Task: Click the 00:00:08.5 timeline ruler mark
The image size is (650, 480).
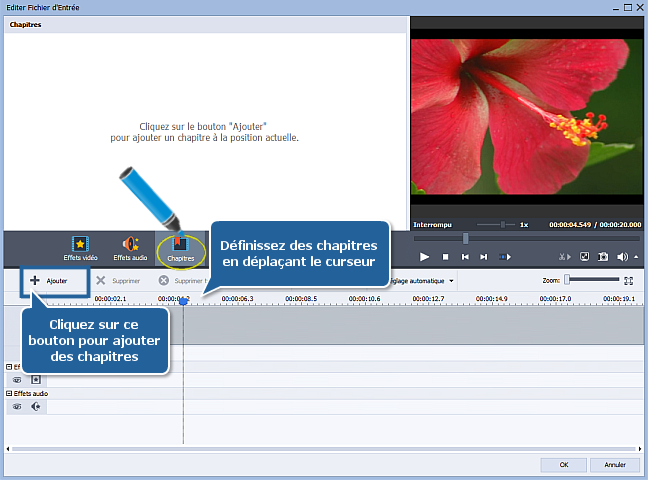Action: tap(301, 298)
